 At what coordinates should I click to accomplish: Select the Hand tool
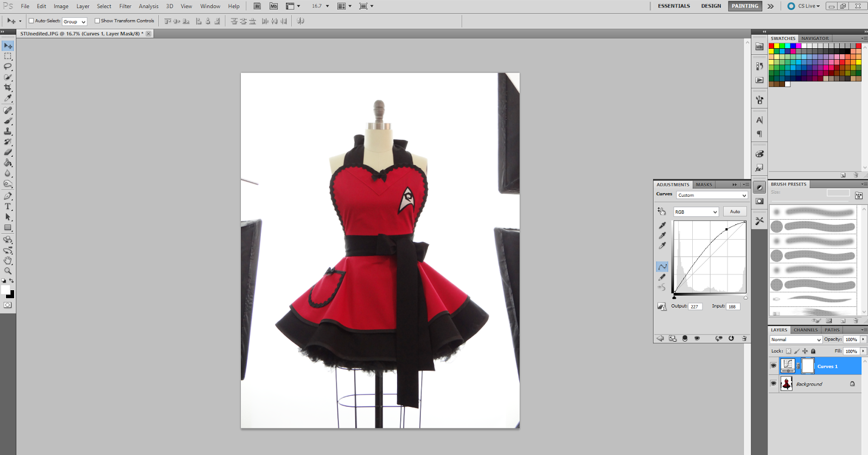8,260
